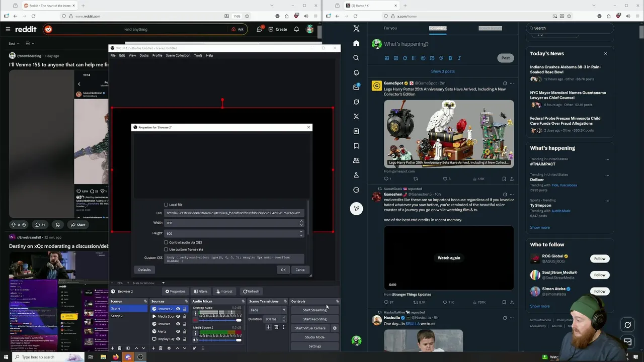Open Properties for Browser 2 source in OBS
The height and width of the screenshot is (362, 644).
pyautogui.click(x=175, y=291)
